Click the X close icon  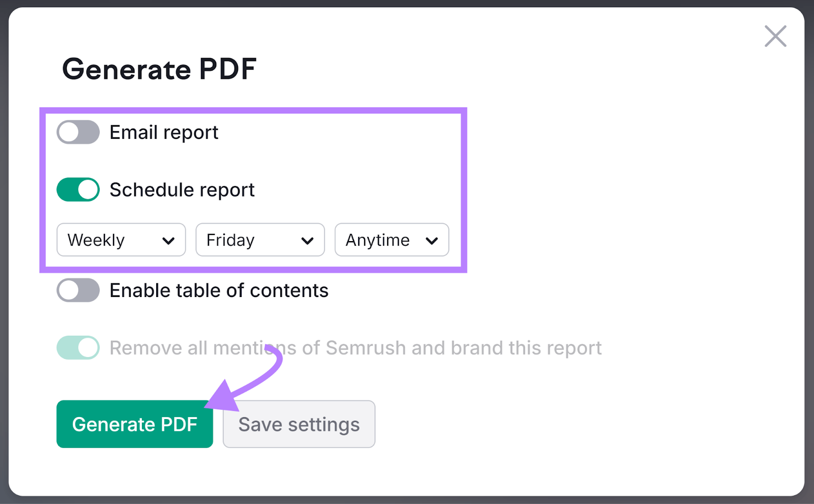[775, 36]
